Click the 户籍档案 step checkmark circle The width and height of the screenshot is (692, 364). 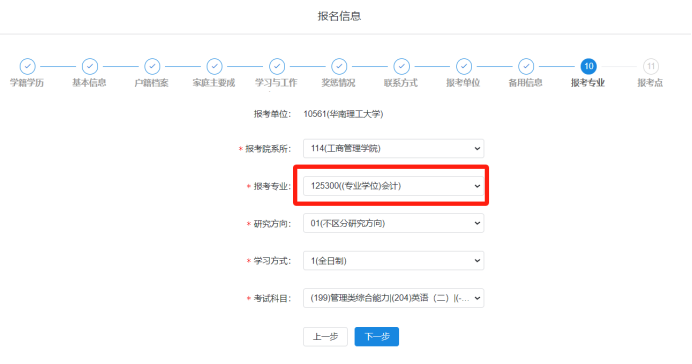152,67
